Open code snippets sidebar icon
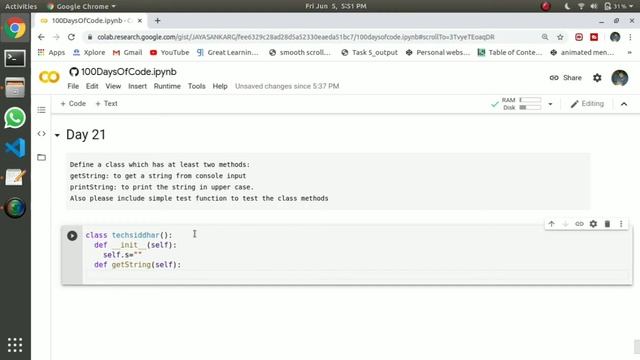This screenshot has width=640, height=360. tap(41, 133)
